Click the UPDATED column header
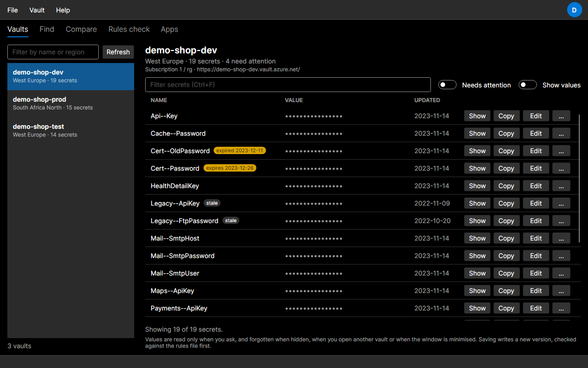The width and height of the screenshot is (588, 368). pyautogui.click(x=427, y=100)
